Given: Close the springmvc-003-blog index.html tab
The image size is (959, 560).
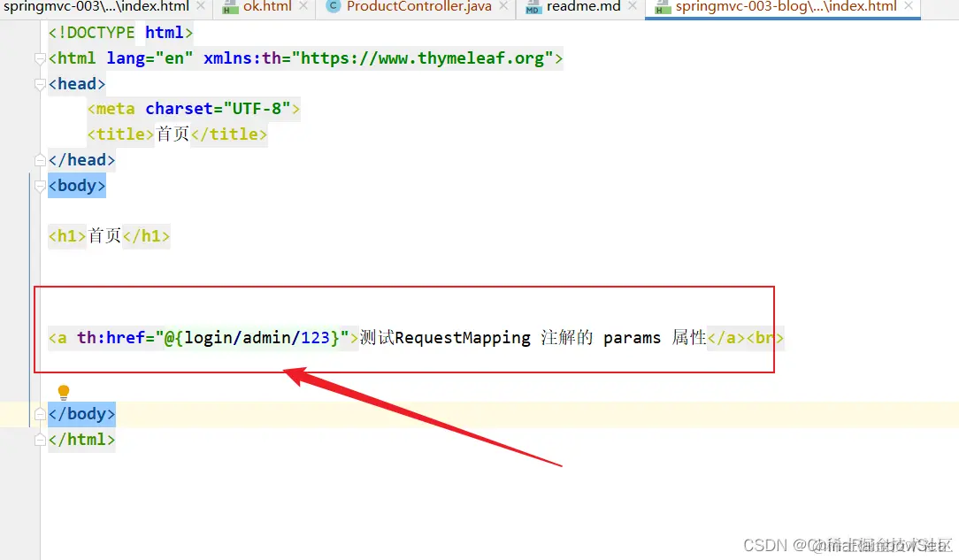Looking at the screenshot, I should (909, 6).
